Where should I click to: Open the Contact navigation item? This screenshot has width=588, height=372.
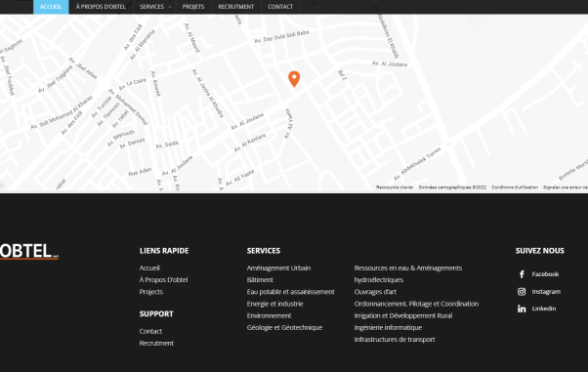point(280,7)
